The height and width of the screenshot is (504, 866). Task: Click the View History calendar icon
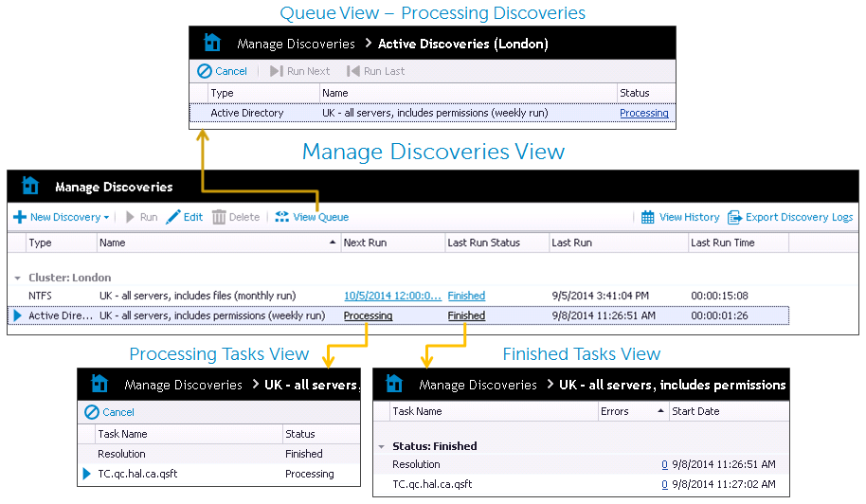(648, 217)
